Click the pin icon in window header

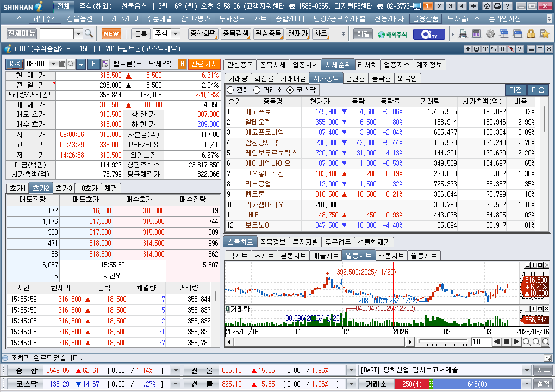[511, 49]
